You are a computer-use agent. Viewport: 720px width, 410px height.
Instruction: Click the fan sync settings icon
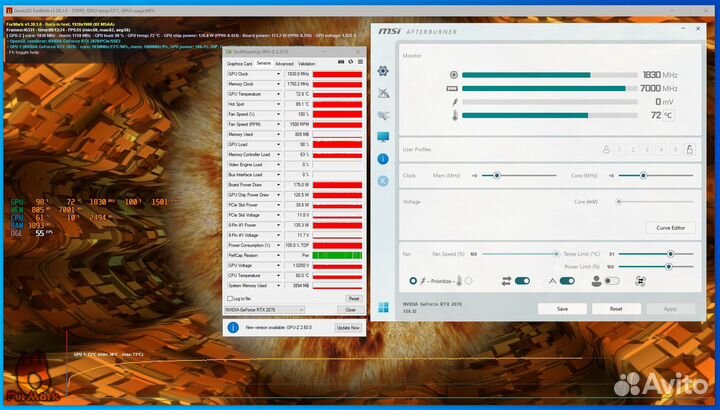pos(641,281)
